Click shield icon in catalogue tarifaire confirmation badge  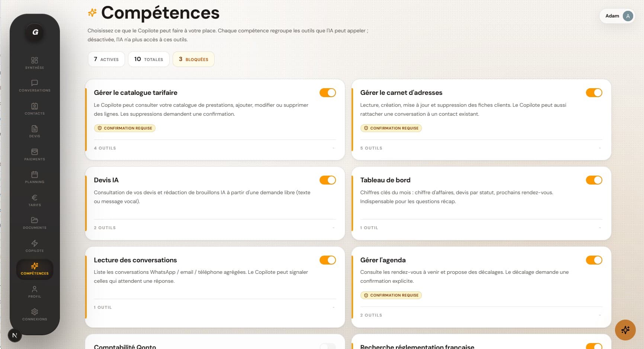[x=100, y=128]
